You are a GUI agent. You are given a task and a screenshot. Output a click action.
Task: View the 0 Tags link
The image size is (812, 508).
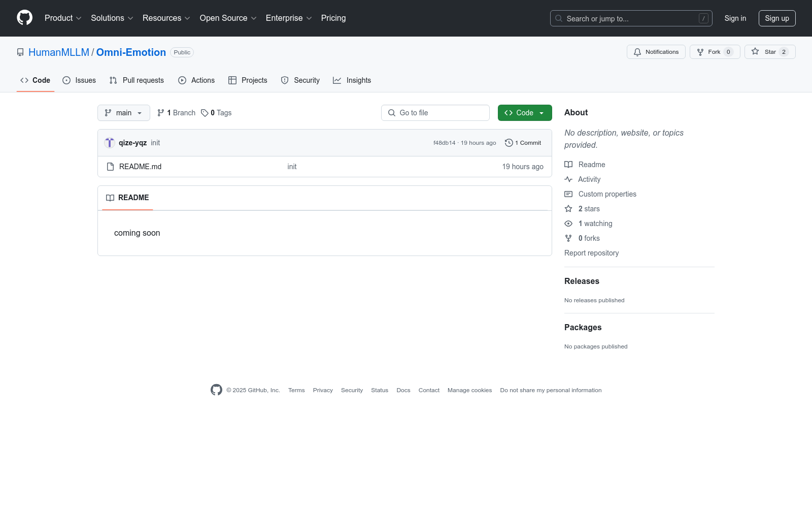(216, 113)
